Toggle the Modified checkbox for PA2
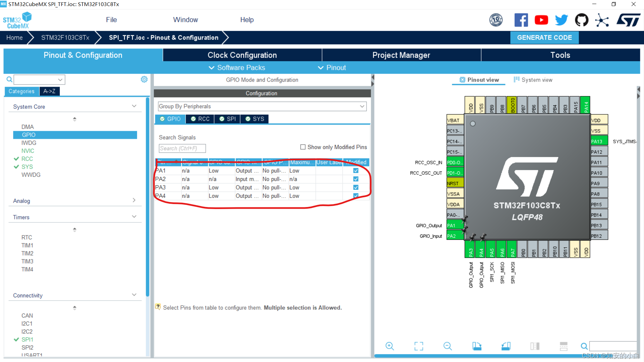Screen dimensions: 644x362 pos(356,179)
